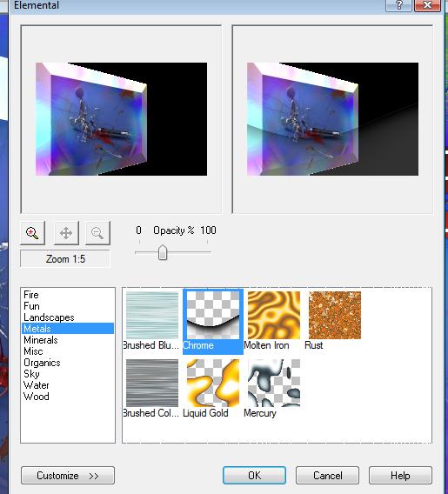The height and width of the screenshot is (494, 448).
Task: Click the Cancel button
Action: [327, 476]
